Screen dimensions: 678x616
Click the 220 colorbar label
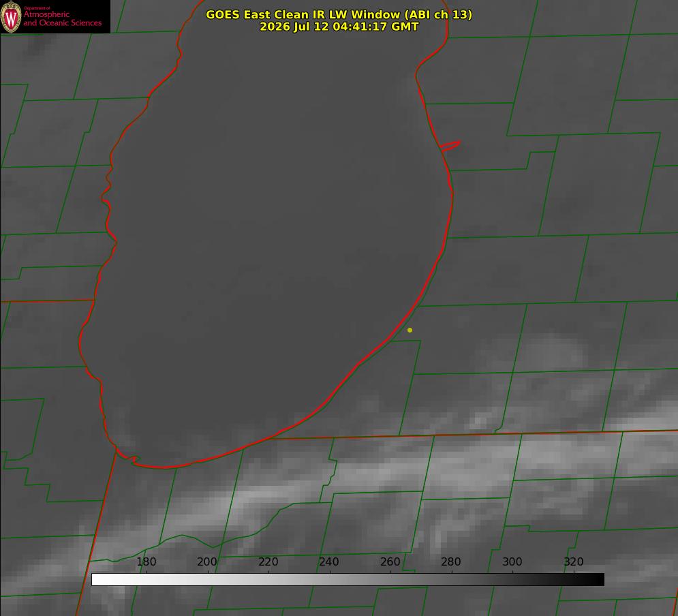pyautogui.click(x=268, y=561)
